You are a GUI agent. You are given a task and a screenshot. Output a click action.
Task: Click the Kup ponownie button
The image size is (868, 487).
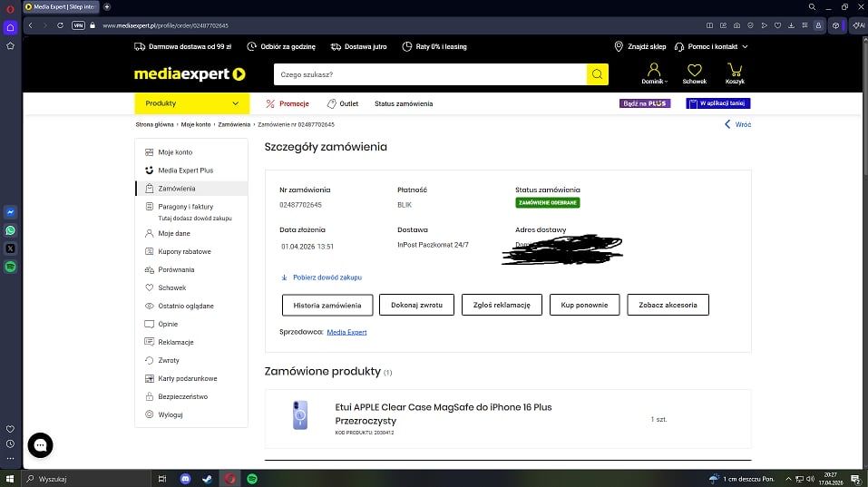[585, 305]
